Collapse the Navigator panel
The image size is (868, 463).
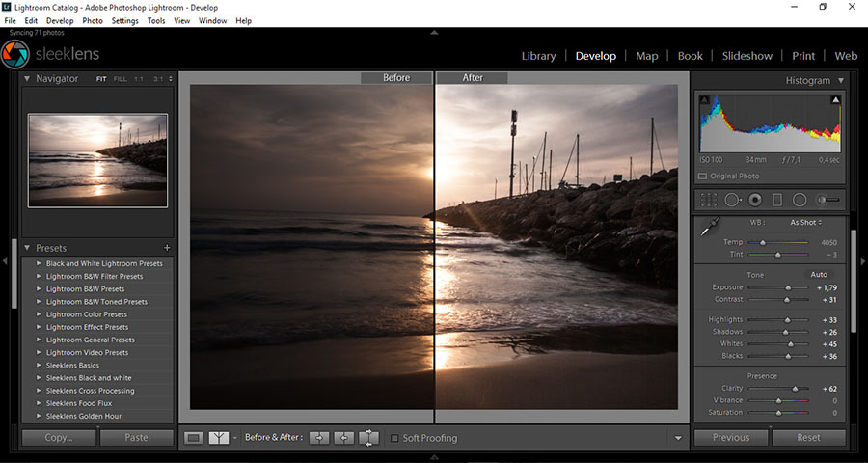point(27,78)
